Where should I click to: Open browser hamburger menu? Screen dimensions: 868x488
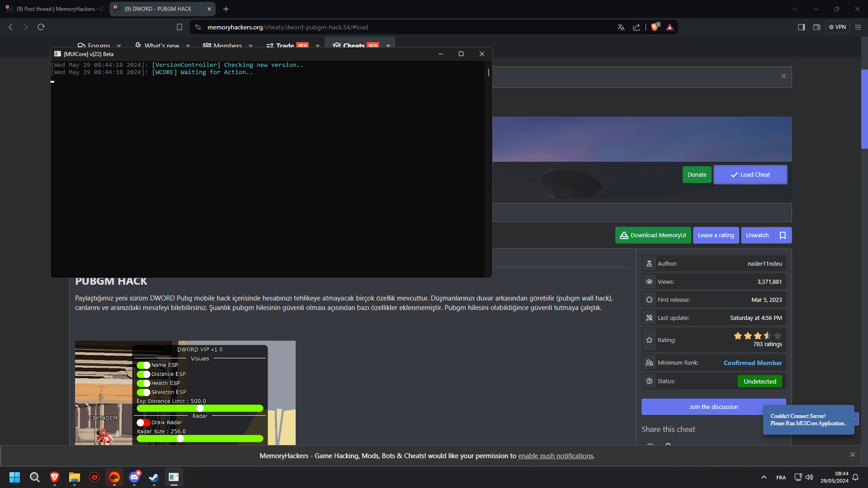(x=858, y=27)
